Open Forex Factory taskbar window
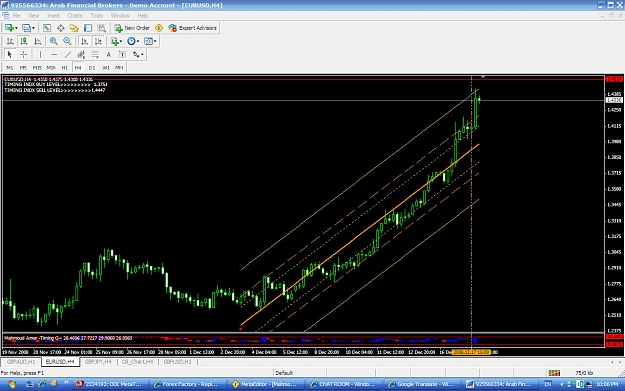The width and height of the screenshot is (625, 391). pos(187,384)
